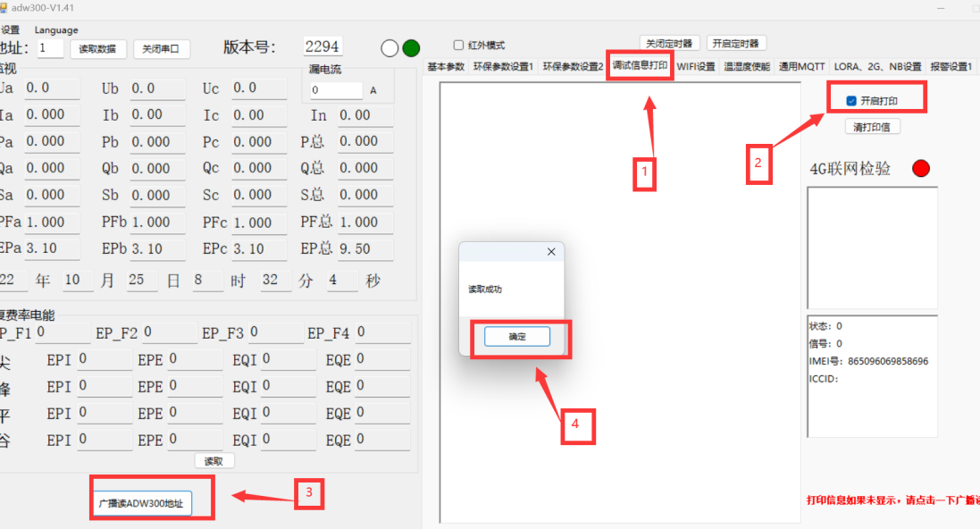980x529 pixels.
Task: Open the Language menu
Action: coord(56,29)
